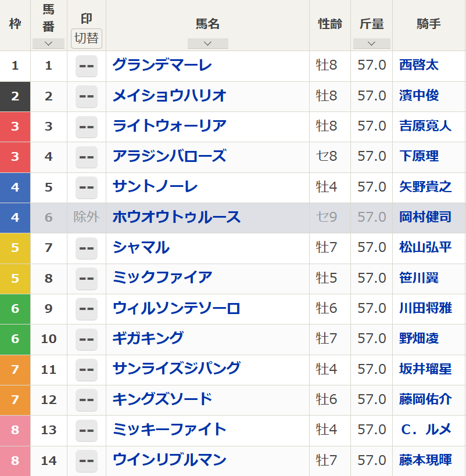The width and height of the screenshot is (466, 476).
Task: Open the mark picker beside ライトウォーリア
Action: click(87, 126)
